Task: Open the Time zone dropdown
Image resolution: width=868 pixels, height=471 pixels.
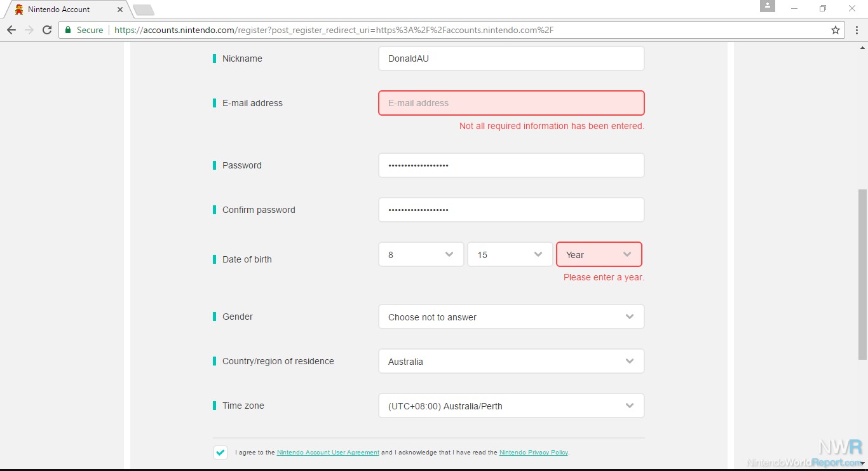Action: click(512, 406)
